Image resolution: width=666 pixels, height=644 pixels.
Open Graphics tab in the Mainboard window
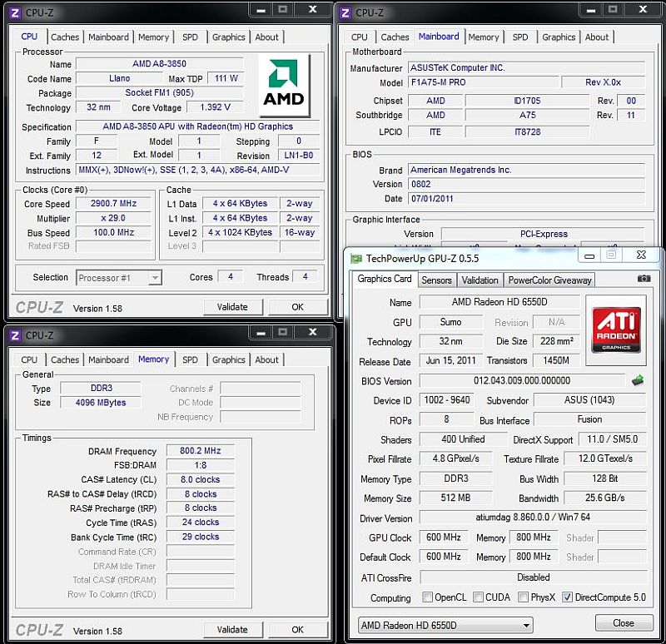coord(559,37)
